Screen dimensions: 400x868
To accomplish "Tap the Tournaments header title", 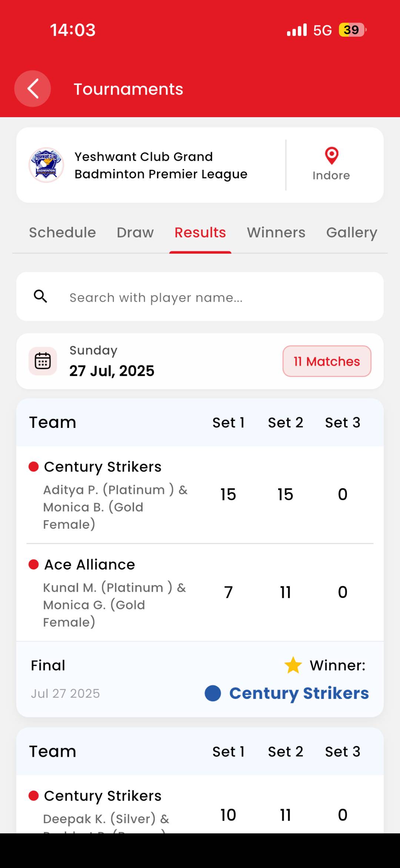I will (x=128, y=89).
